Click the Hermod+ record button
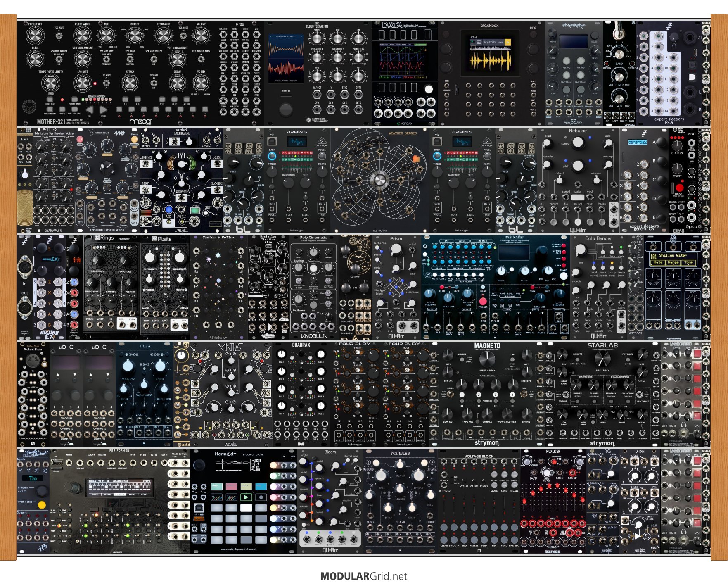The height and width of the screenshot is (585, 728). coord(261,497)
